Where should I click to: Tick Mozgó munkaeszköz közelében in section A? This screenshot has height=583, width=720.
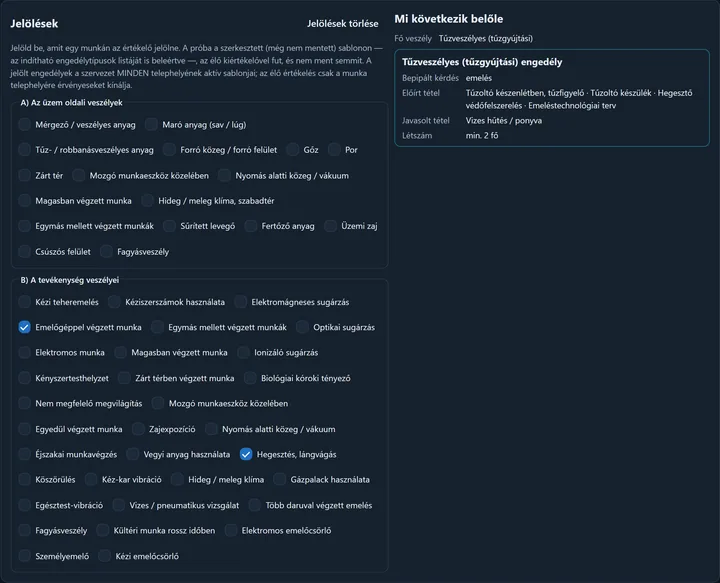79,175
